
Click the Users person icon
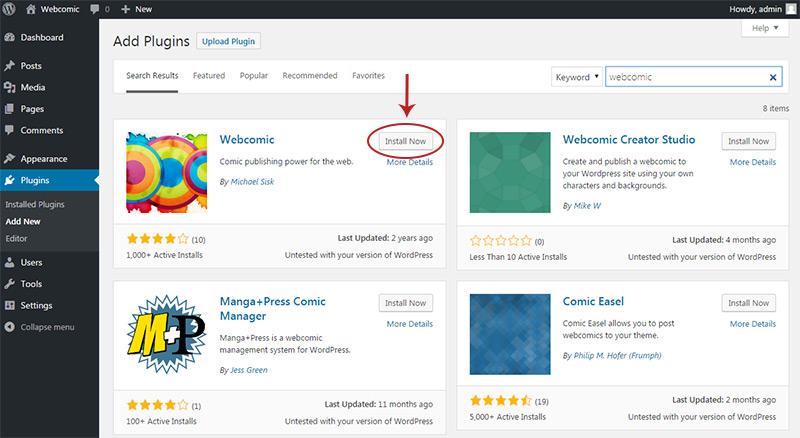pos(9,262)
